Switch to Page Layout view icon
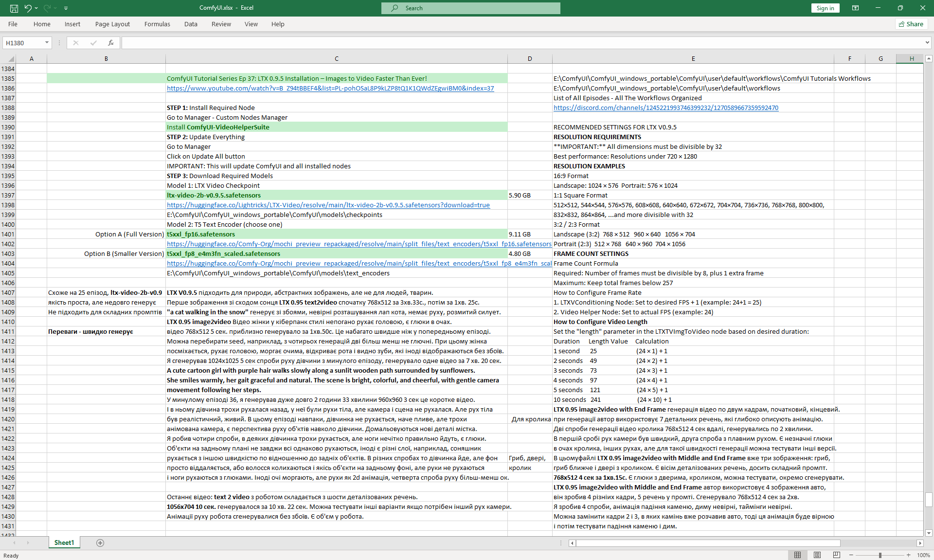This screenshot has height=560, width=934. tap(817, 555)
